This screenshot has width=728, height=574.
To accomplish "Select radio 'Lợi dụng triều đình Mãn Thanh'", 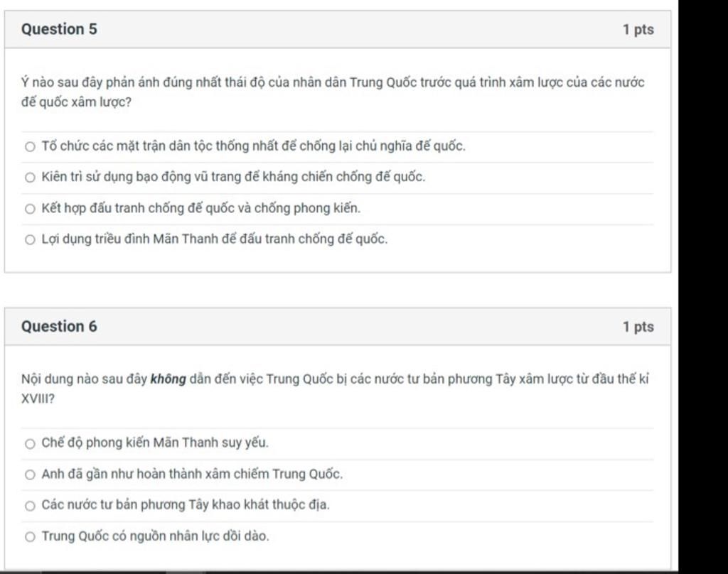I will [30, 239].
